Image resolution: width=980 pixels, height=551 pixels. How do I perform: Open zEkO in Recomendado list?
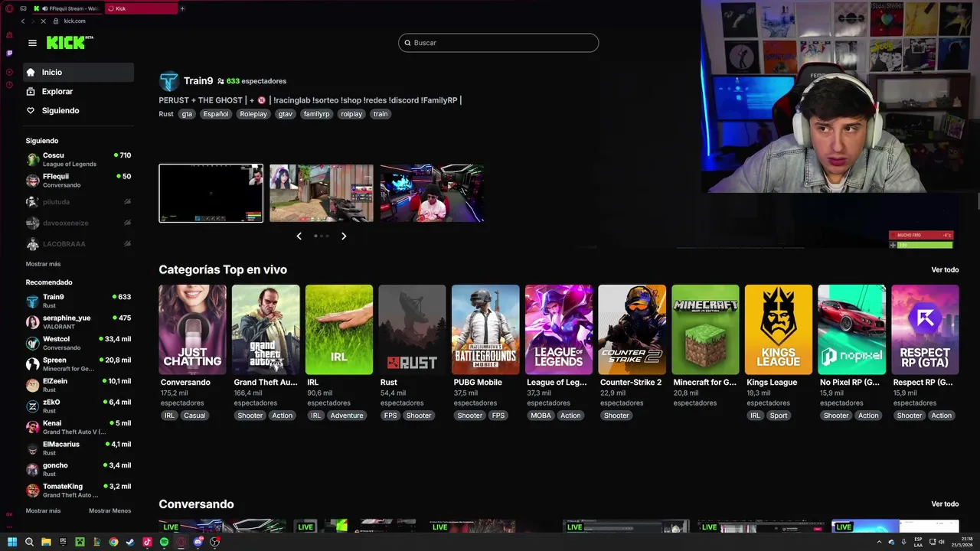point(78,406)
